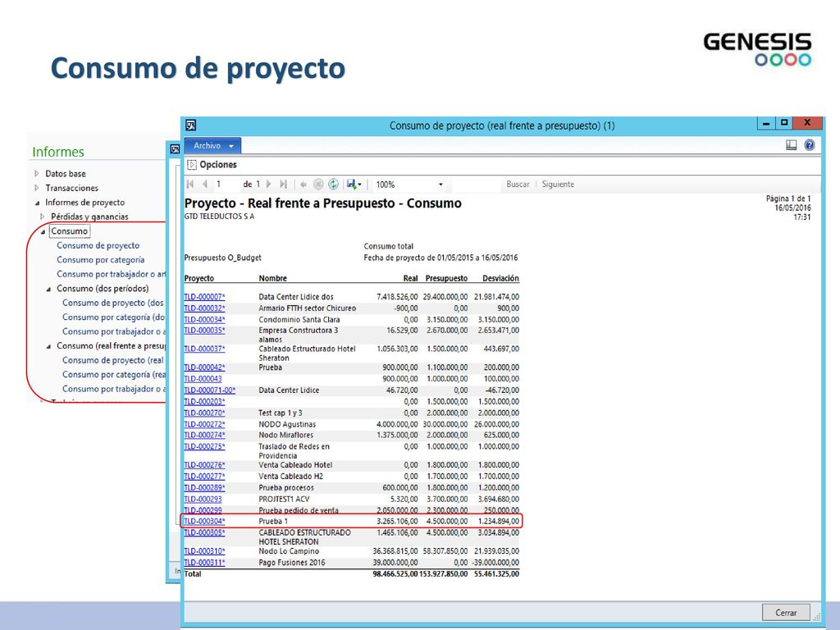This screenshot has width=840, height=630.
Task: Expand the Opciones section
Action: [191, 165]
